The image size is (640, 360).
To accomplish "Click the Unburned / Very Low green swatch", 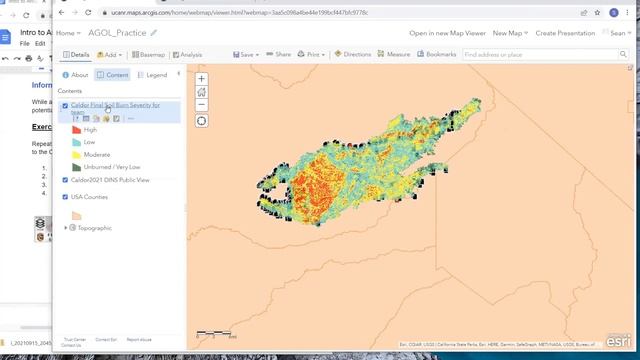I will tap(76, 167).
